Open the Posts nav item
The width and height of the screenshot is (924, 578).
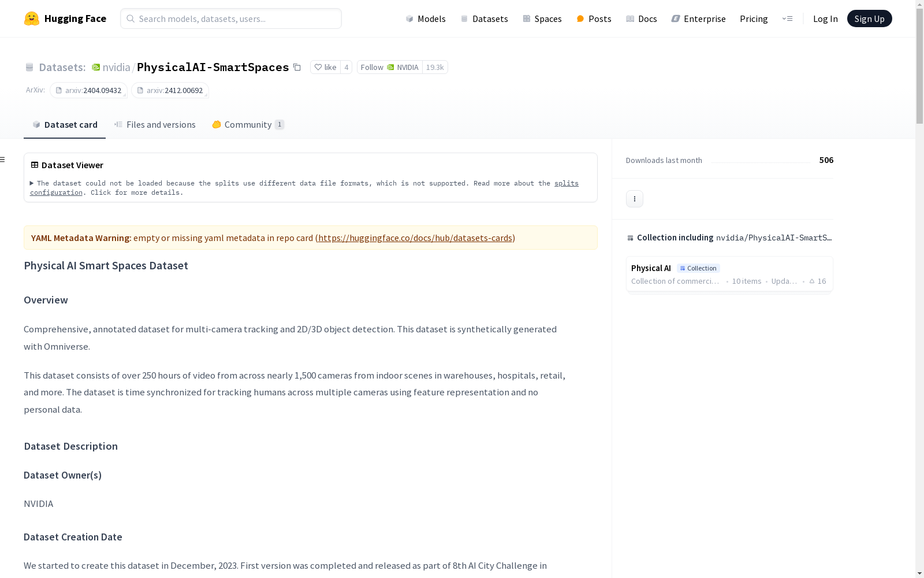(594, 18)
